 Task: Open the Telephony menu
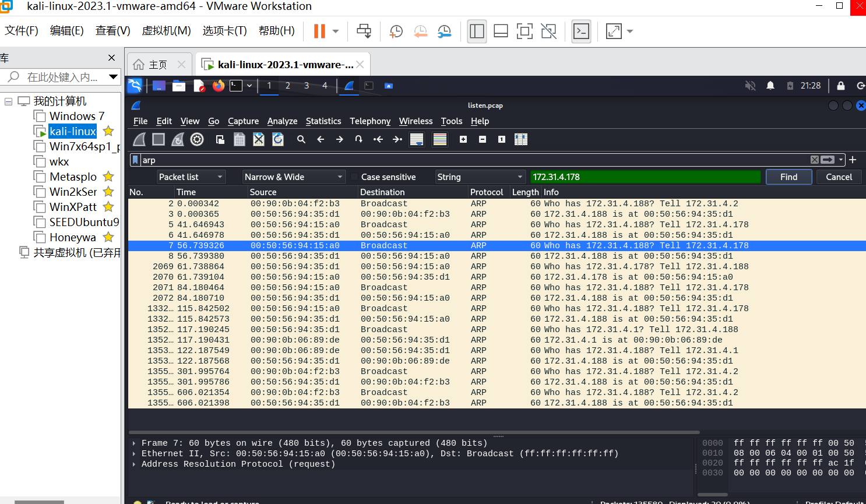pos(370,121)
